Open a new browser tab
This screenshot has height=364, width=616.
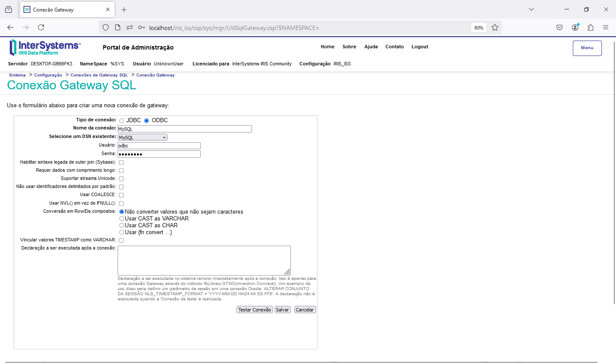124,9
